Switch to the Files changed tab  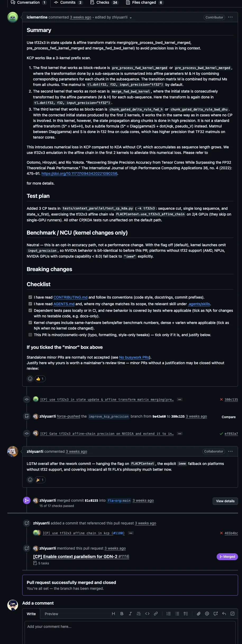coord(145,3)
